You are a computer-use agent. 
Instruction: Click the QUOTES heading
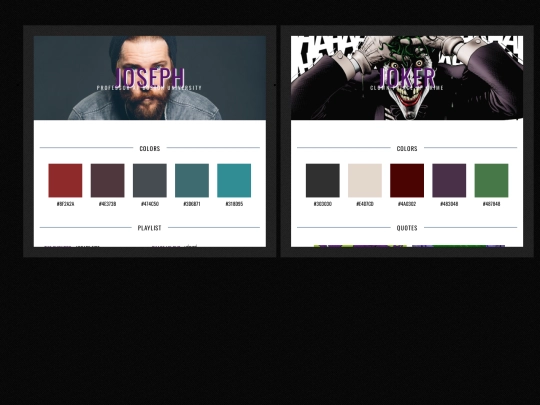click(407, 228)
